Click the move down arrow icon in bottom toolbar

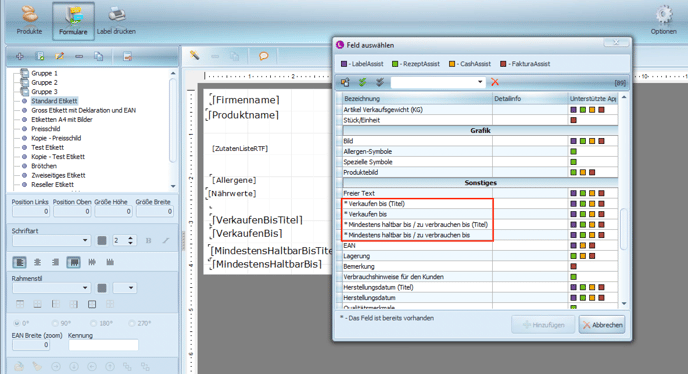point(74,366)
